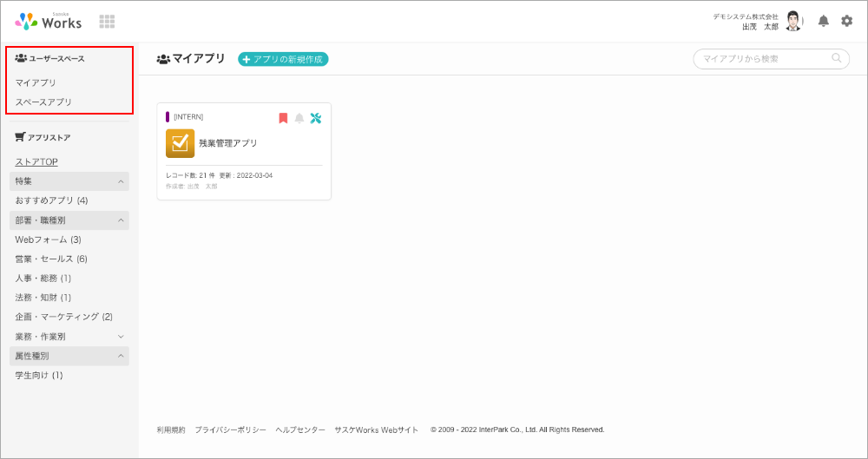Click the 残業管理アプリ title text
Image resolution: width=868 pixels, height=459 pixels.
[x=228, y=143]
